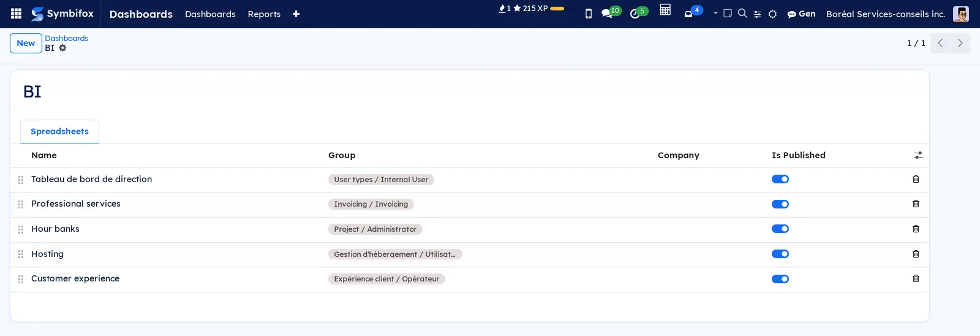This screenshot has height=336, width=980.
Task: Open the Dashboards menu item
Action: click(210, 13)
